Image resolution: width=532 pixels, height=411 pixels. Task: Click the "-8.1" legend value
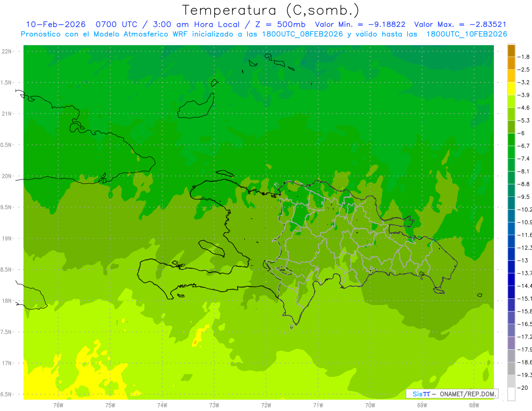(x=524, y=171)
